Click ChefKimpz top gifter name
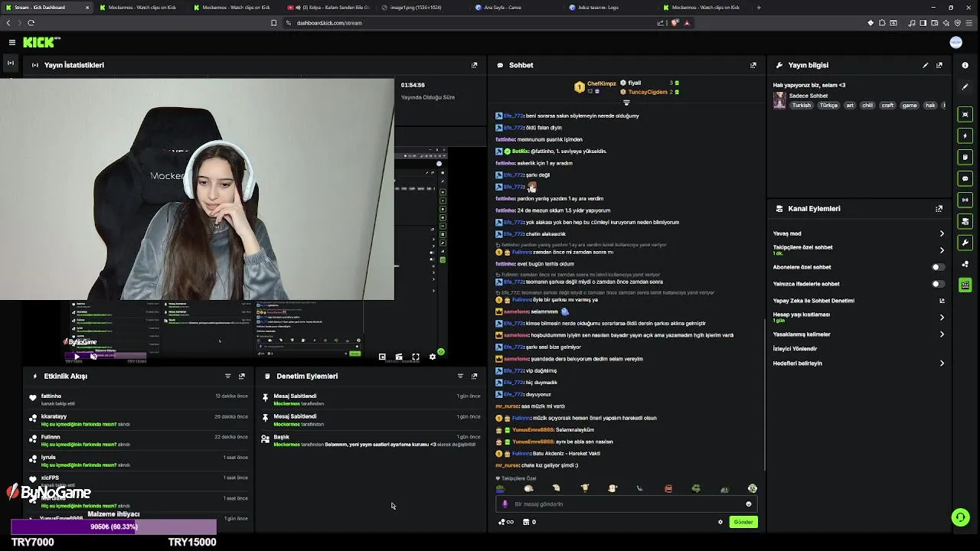 tap(601, 83)
